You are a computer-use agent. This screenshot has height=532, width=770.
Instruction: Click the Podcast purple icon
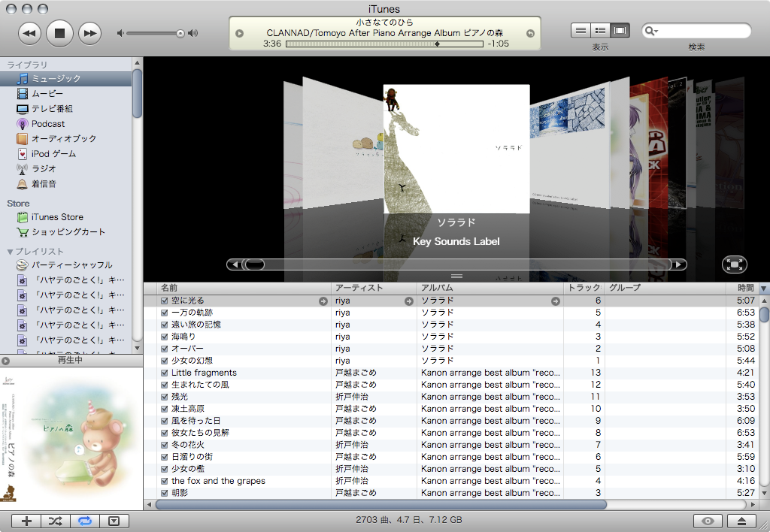click(x=22, y=124)
